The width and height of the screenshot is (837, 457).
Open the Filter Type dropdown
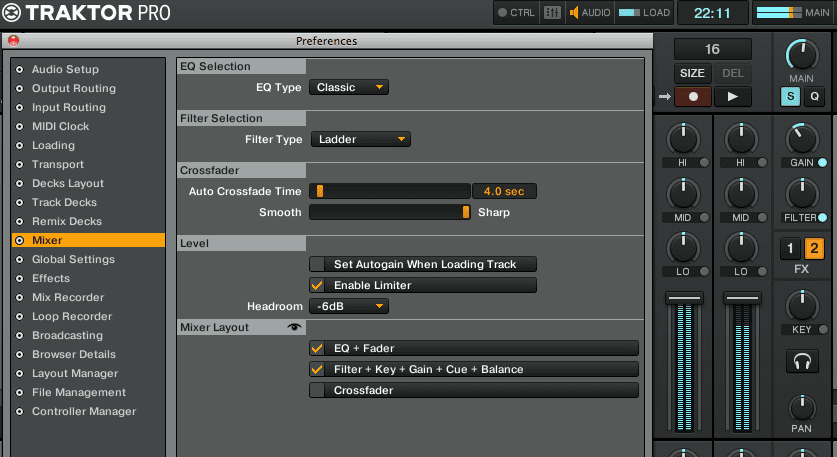tap(360, 139)
